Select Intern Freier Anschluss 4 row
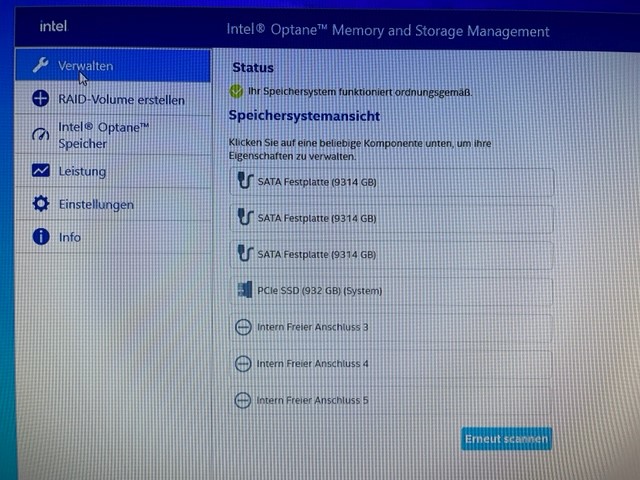The image size is (640, 480). click(x=391, y=363)
